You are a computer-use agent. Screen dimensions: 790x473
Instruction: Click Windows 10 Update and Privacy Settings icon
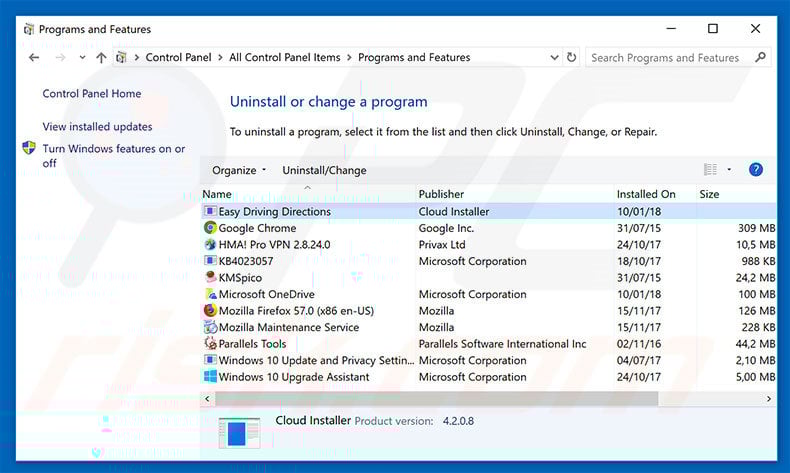tap(210, 360)
